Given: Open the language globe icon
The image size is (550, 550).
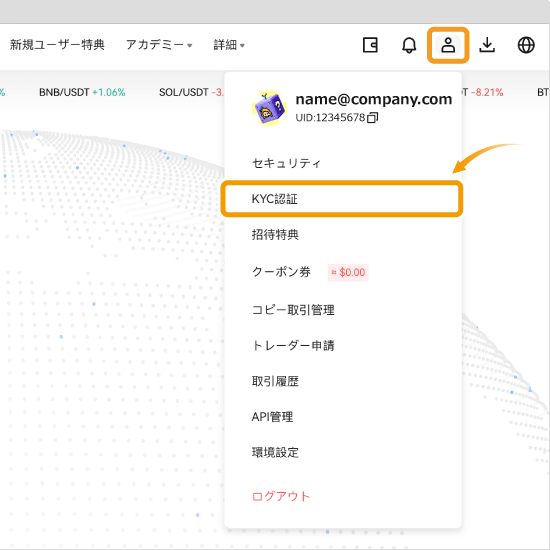Looking at the screenshot, I should 526,45.
